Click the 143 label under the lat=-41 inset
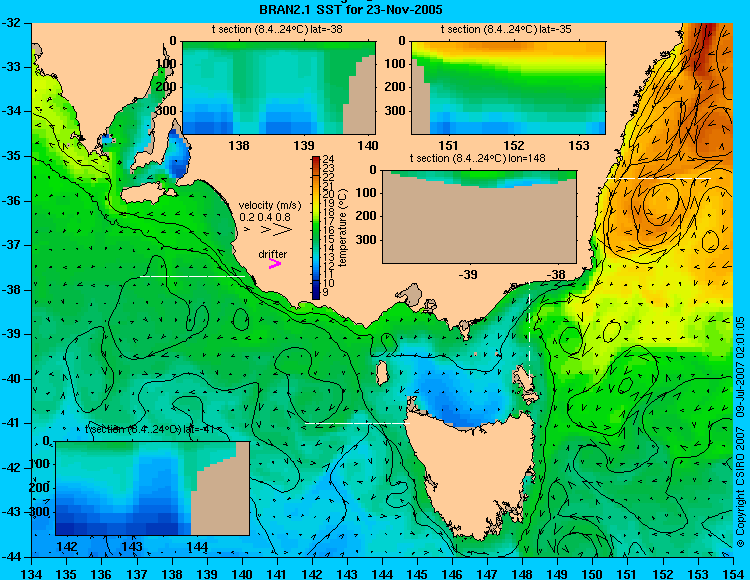This screenshot has height=580, width=750. click(132, 547)
